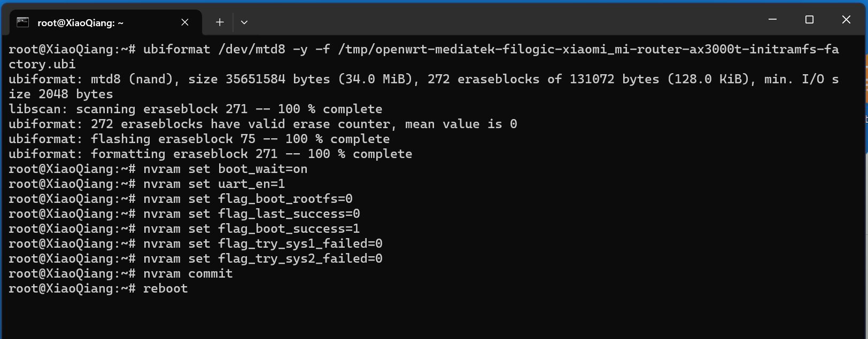Expand the new tab profile dropdown chevron
The height and width of the screenshot is (339, 868).
pyautogui.click(x=244, y=22)
